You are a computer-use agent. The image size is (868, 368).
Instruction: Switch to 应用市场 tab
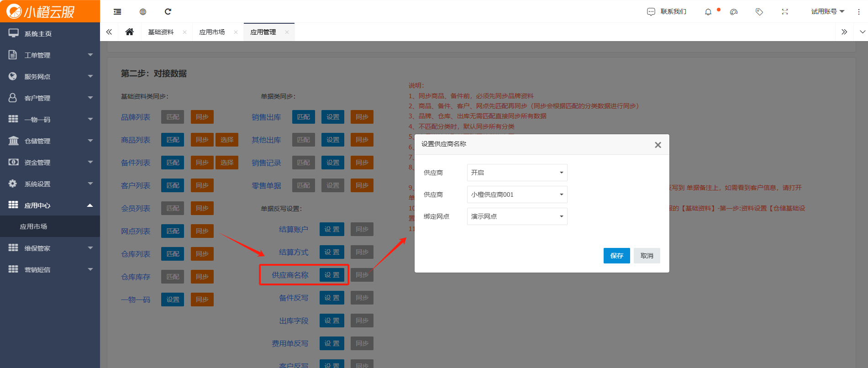[x=212, y=32]
